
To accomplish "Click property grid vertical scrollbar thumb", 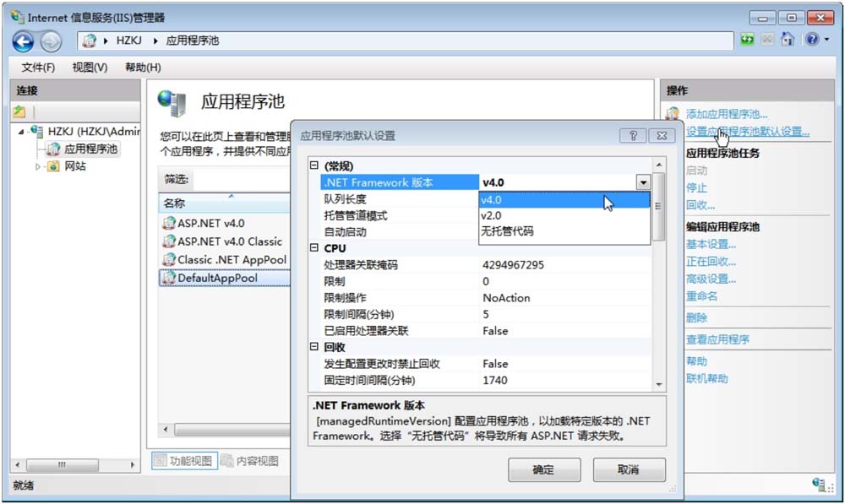I will pyautogui.click(x=658, y=206).
